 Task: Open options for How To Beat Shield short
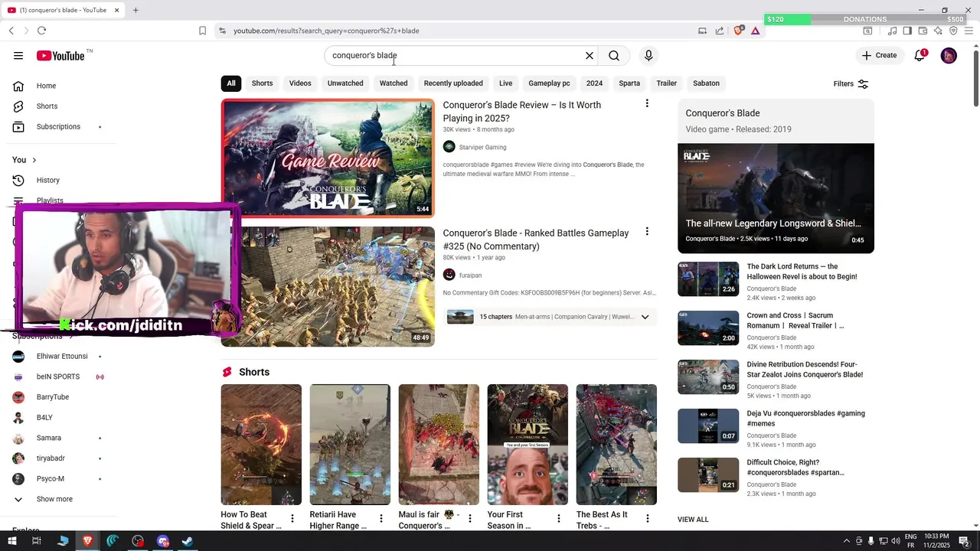tap(292, 519)
